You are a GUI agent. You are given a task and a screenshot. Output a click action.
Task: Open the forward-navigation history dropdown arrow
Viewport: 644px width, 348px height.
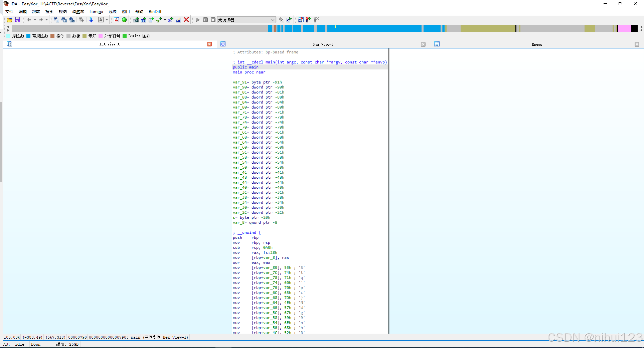[46, 20]
